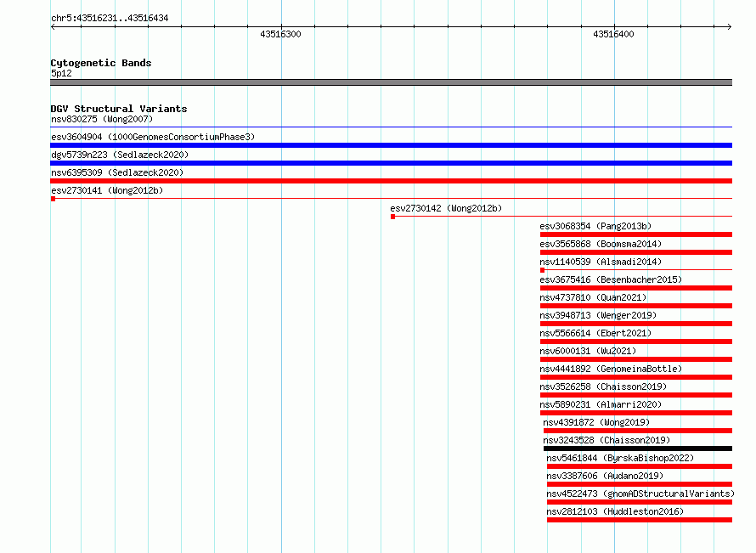Click red start marker of esv2730141
The image size is (756, 553).
coord(53,199)
